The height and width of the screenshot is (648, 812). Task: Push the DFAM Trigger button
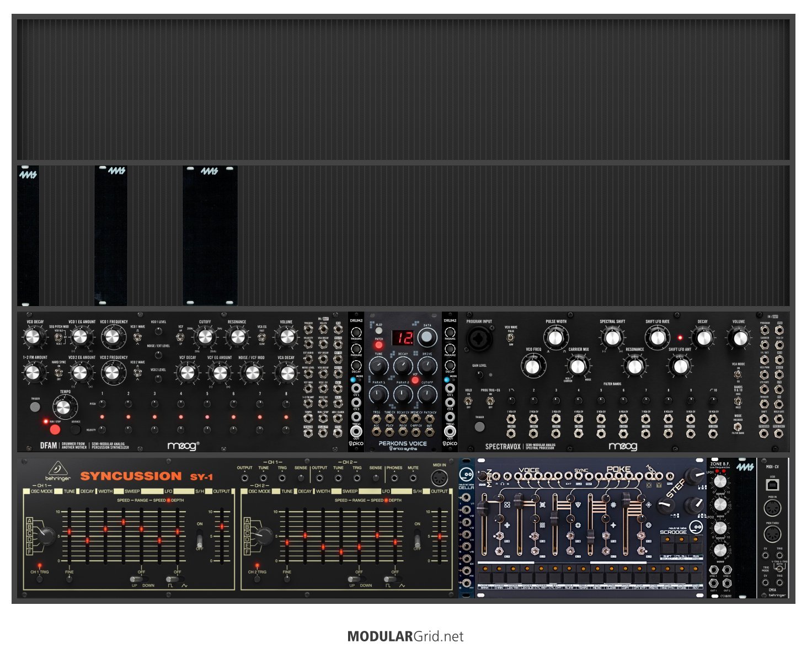tap(35, 407)
